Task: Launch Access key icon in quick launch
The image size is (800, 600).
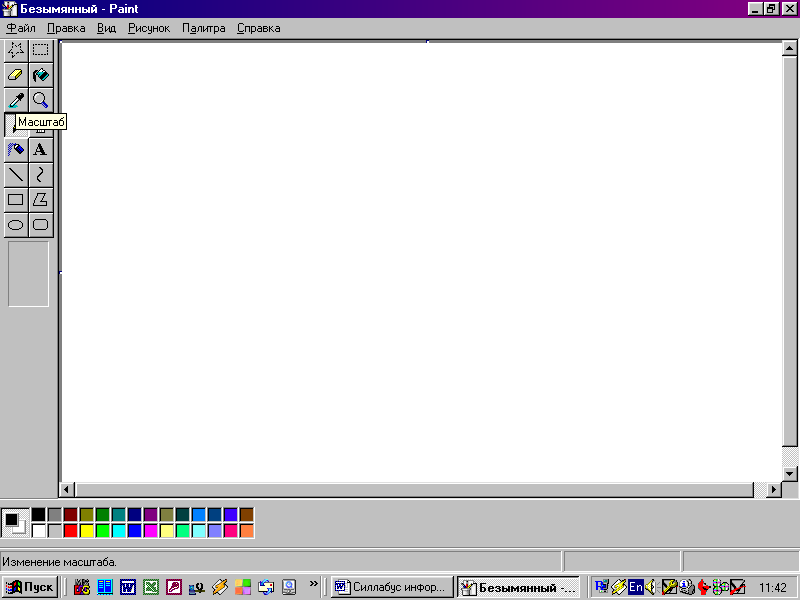Action: click(x=174, y=587)
